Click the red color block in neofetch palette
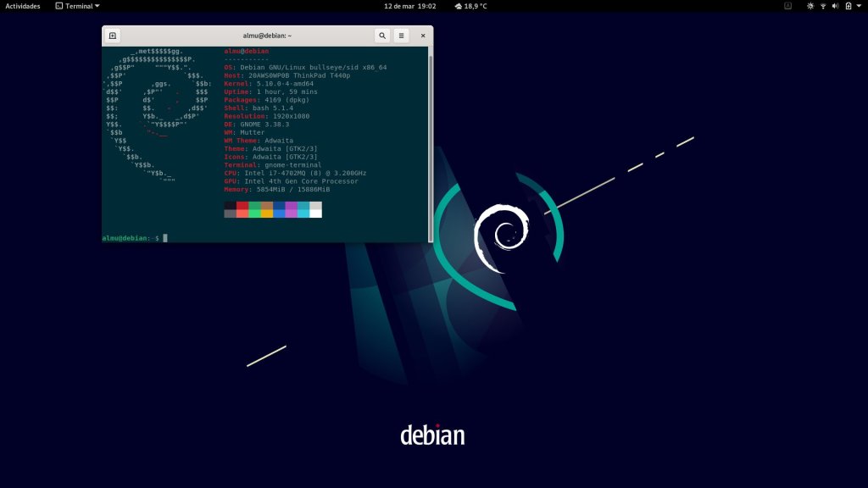The width and height of the screenshot is (868, 488). click(x=242, y=205)
